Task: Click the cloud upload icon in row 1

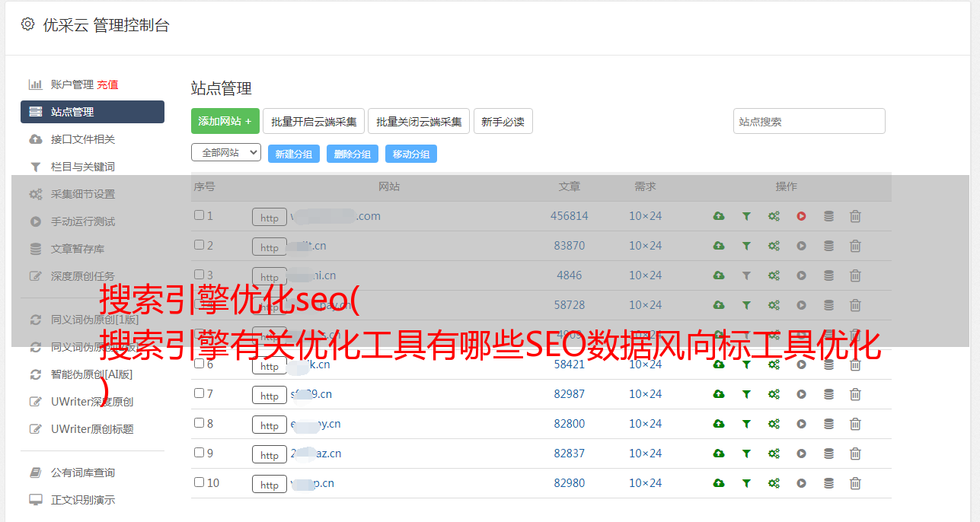Action: tap(719, 216)
